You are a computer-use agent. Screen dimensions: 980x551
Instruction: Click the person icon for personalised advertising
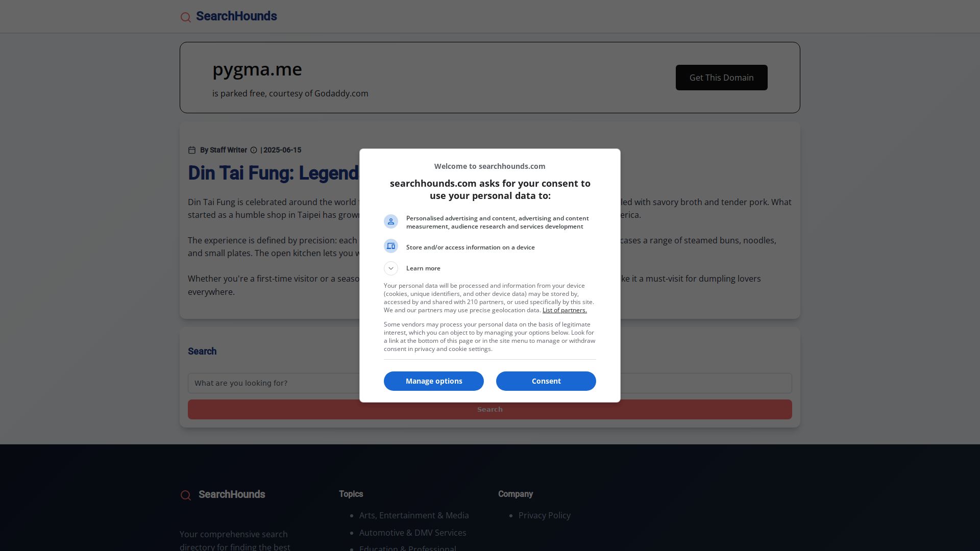click(391, 221)
